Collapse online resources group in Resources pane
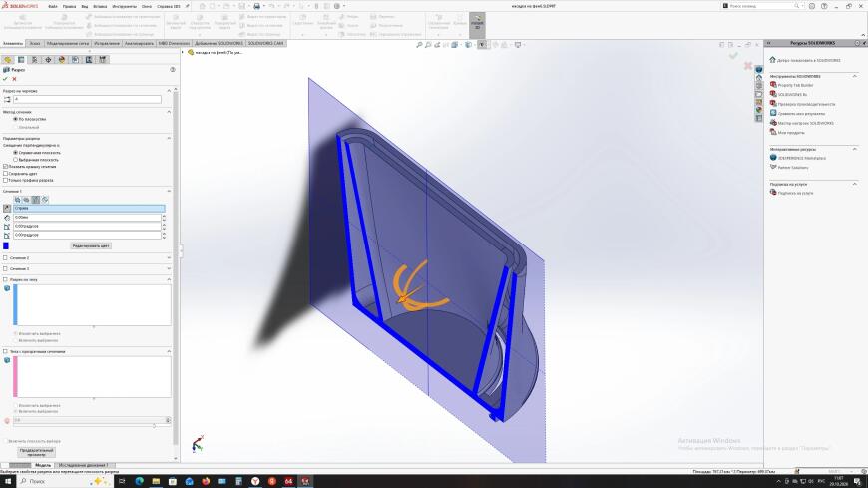The image size is (868, 488). click(x=855, y=149)
